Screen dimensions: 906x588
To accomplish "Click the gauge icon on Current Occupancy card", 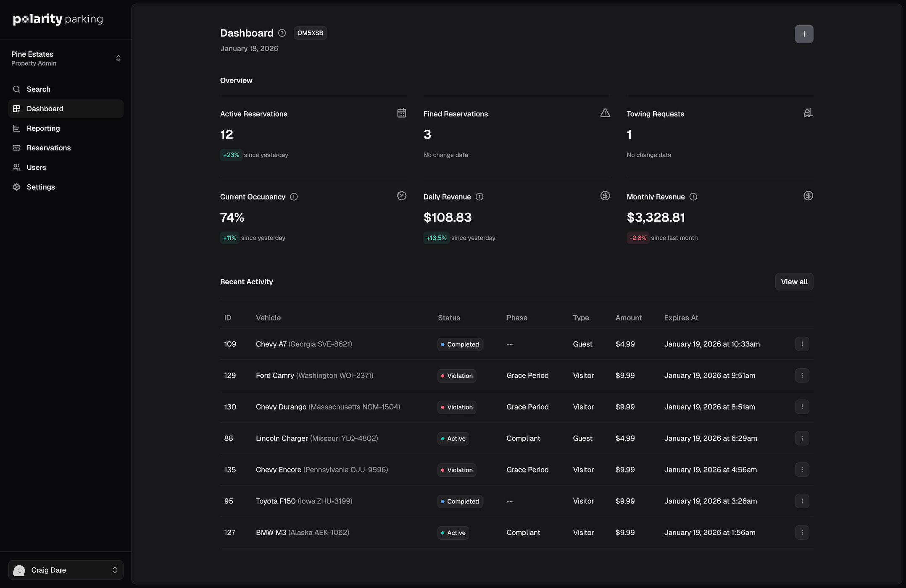I will pyautogui.click(x=402, y=196).
